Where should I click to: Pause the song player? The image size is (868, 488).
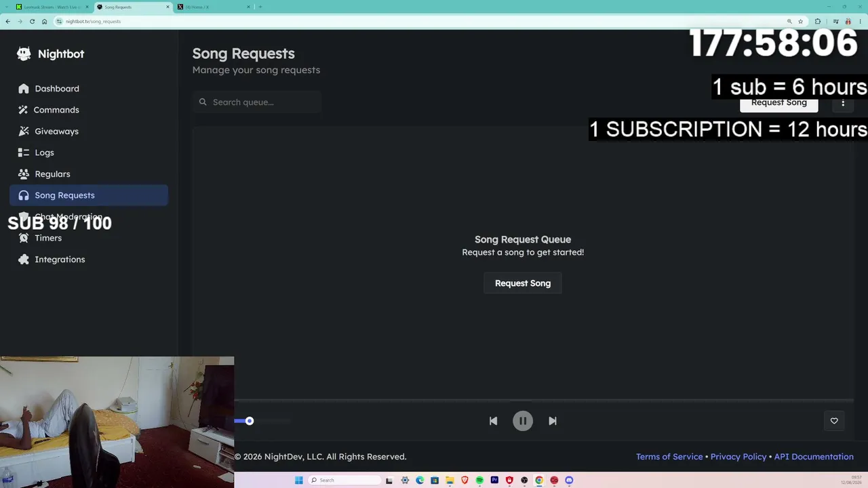[x=523, y=421]
